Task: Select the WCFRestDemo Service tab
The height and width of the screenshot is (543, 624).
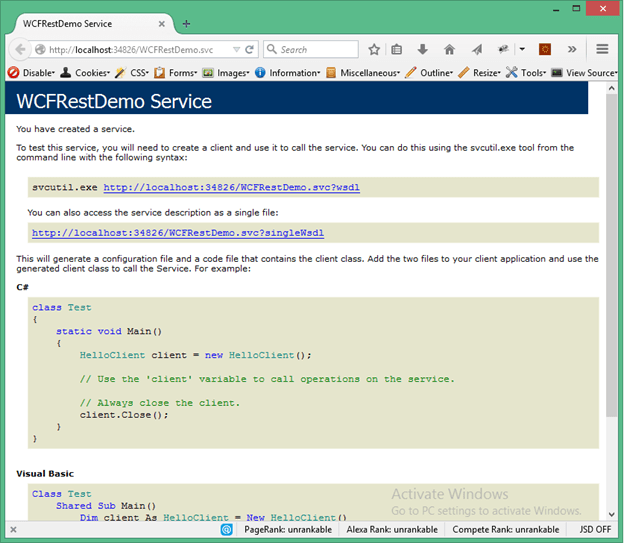Action: (94, 24)
